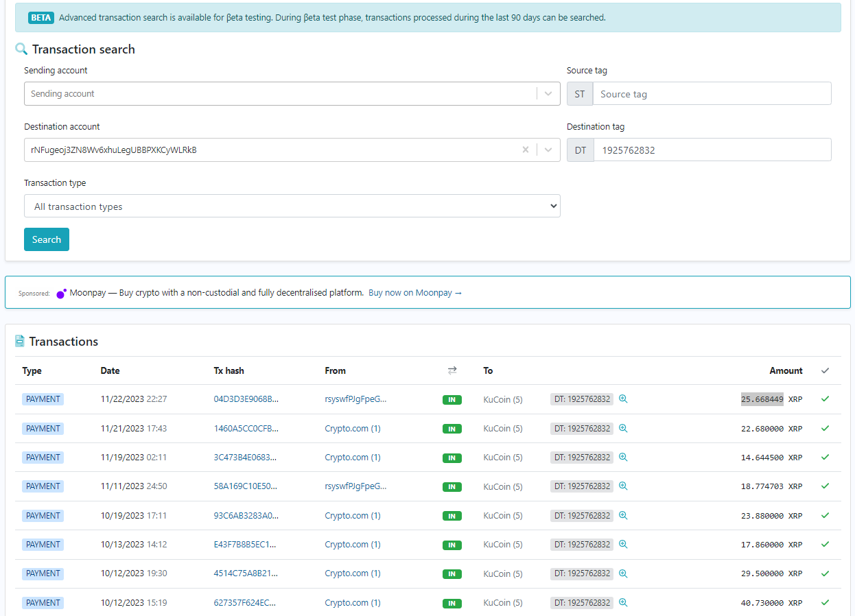The width and height of the screenshot is (855, 616).
Task: Open details magnifier for the 25.668449 XRP payment
Action: [623, 399]
